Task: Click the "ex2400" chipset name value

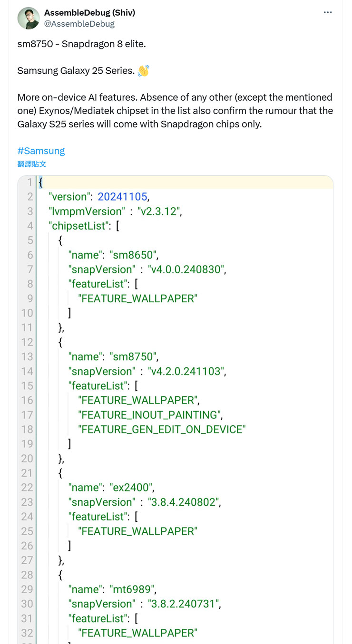Action: [x=132, y=487]
